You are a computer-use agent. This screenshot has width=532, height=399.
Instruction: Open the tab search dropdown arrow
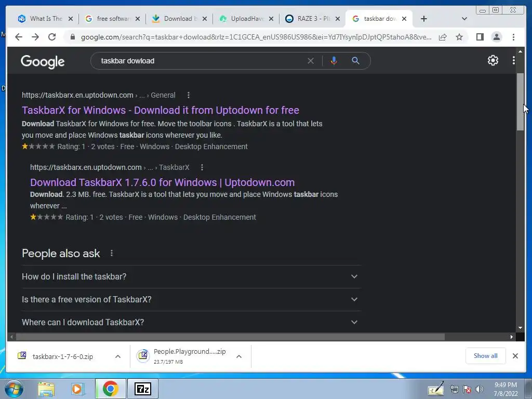click(x=464, y=19)
